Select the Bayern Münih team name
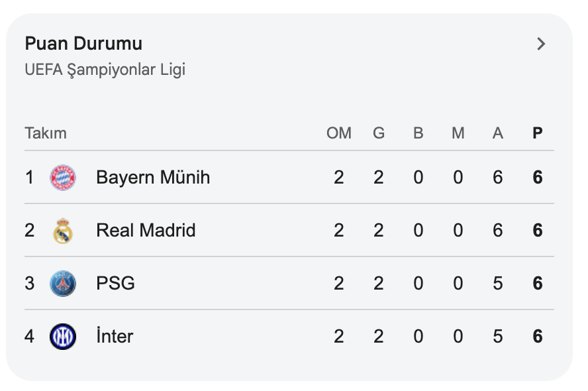 (x=153, y=178)
